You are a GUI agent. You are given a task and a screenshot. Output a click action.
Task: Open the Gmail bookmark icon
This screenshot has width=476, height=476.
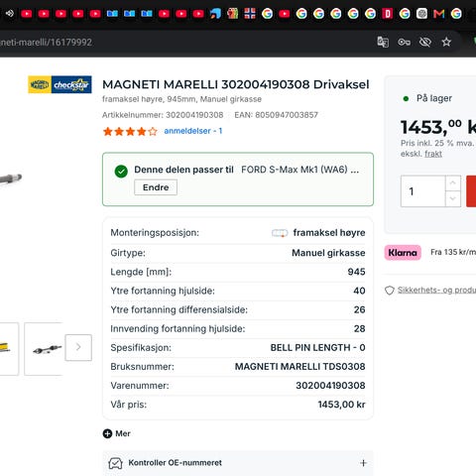click(x=438, y=14)
